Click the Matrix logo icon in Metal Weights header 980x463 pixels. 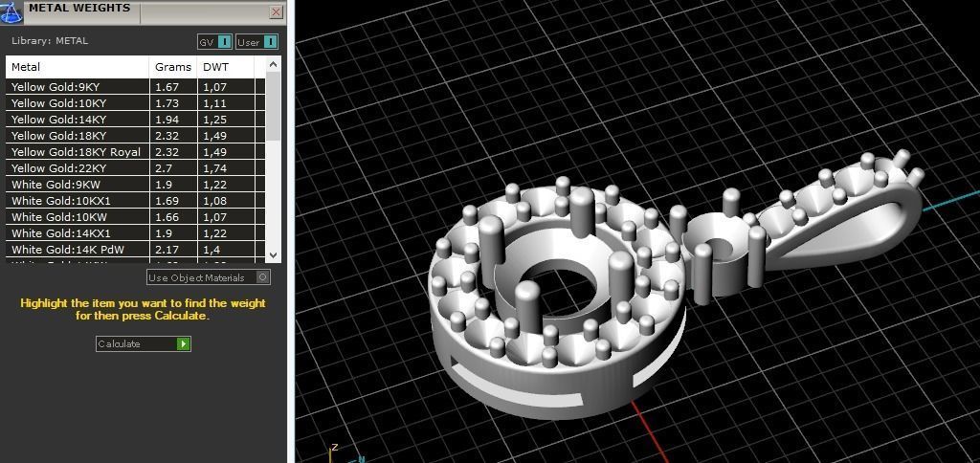click(x=11, y=12)
